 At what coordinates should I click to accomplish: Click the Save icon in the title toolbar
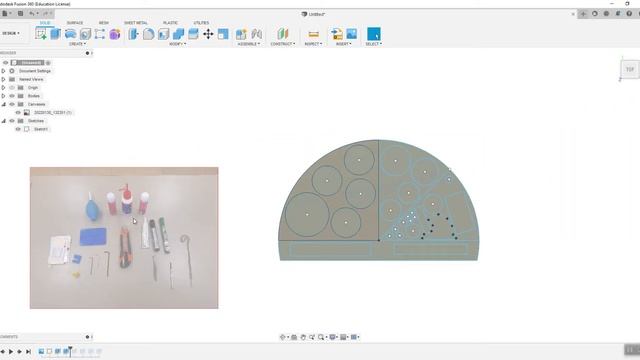click(20, 13)
